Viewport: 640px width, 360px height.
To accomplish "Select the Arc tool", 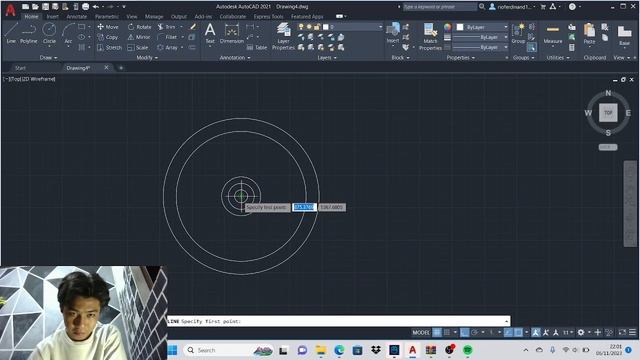I will pos(68,33).
